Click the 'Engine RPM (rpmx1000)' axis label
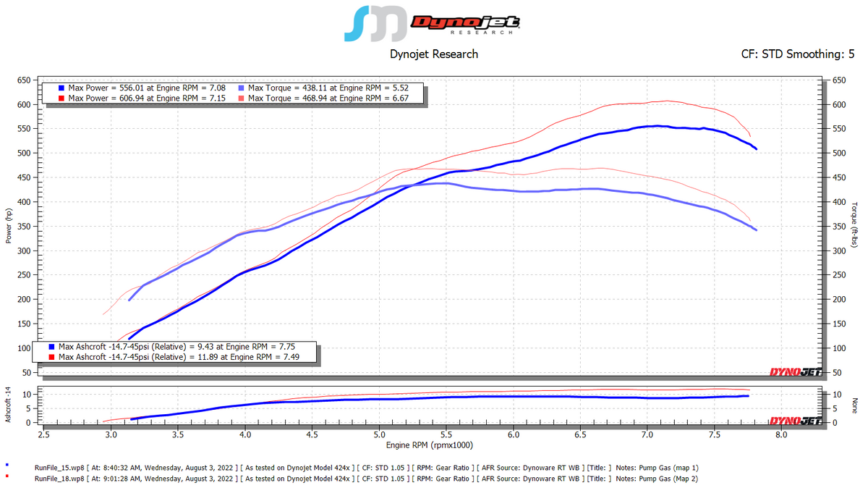868x488 pixels. tap(431, 445)
